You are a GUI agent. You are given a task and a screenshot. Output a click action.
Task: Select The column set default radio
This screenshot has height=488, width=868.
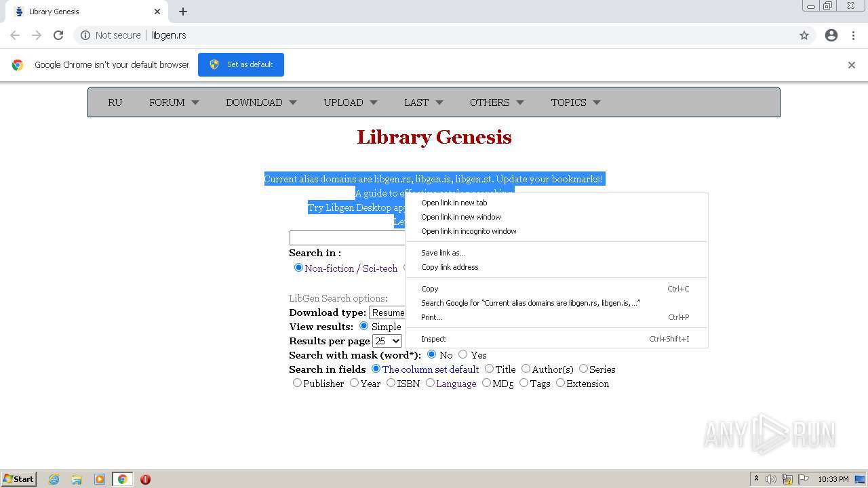tap(376, 369)
